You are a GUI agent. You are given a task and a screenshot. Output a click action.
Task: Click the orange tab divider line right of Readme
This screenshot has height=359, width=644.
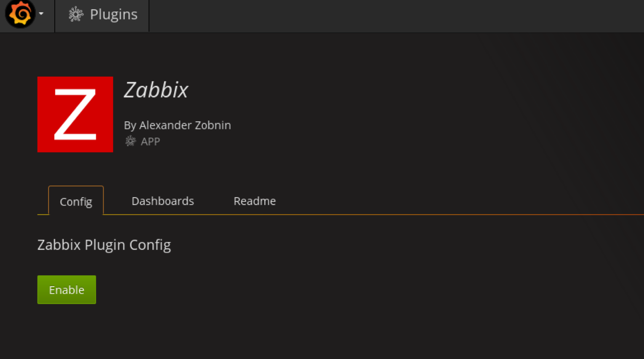(x=421, y=214)
